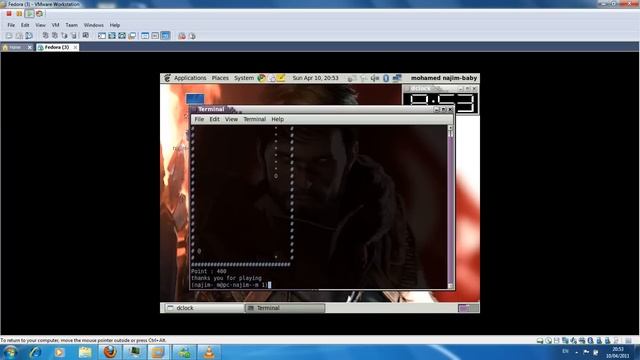Image resolution: width=640 pixels, height=360 pixels.
Task: Open the Team menu
Action: pyautogui.click(x=71, y=25)
